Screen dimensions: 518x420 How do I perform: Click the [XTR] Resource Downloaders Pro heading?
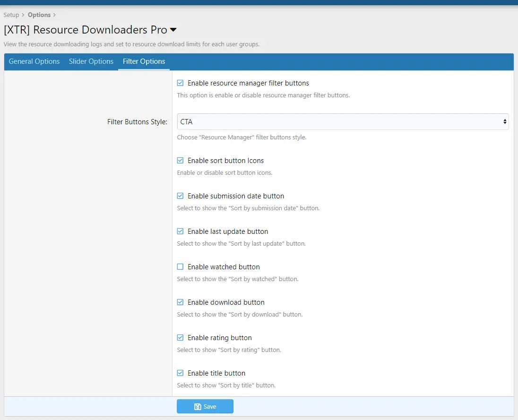pyautogui.click(x=85, y=30)
